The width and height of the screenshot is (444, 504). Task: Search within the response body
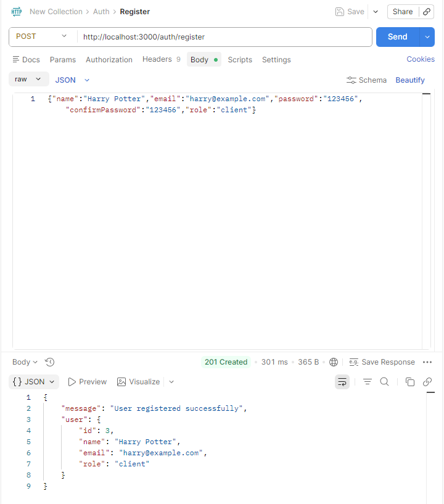(x=384, y=382)
